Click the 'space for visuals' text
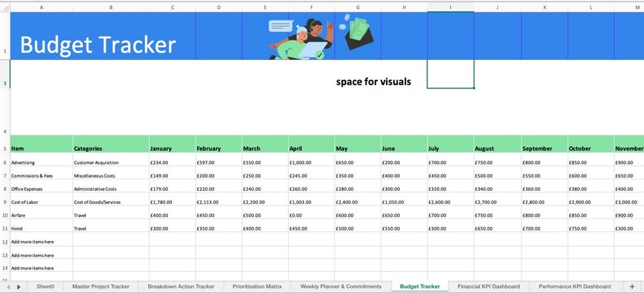This screenshot has height=293, width=644. pyautogui.click(x=373, y=82)
